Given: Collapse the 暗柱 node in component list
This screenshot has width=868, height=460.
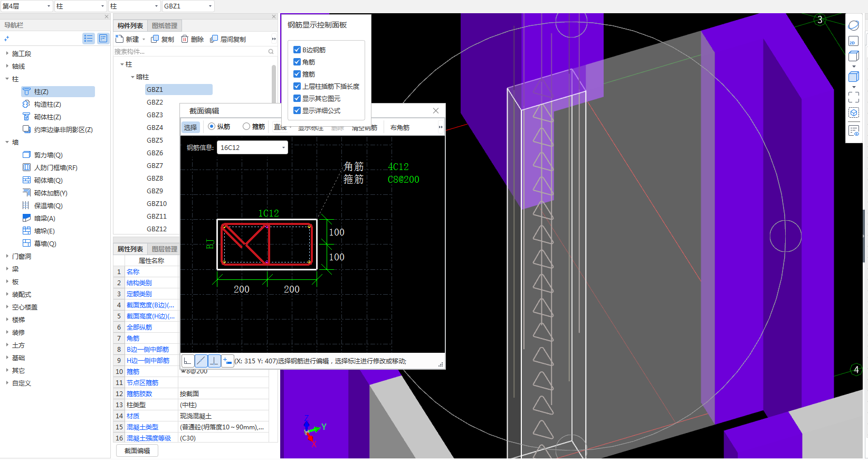Looking at the screenshot, I should point(132,77).
